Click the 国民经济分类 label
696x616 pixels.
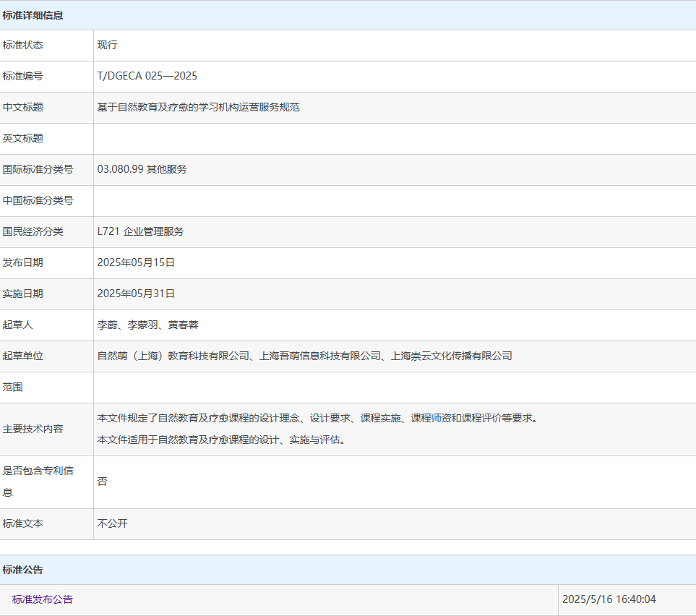(33, 231)
